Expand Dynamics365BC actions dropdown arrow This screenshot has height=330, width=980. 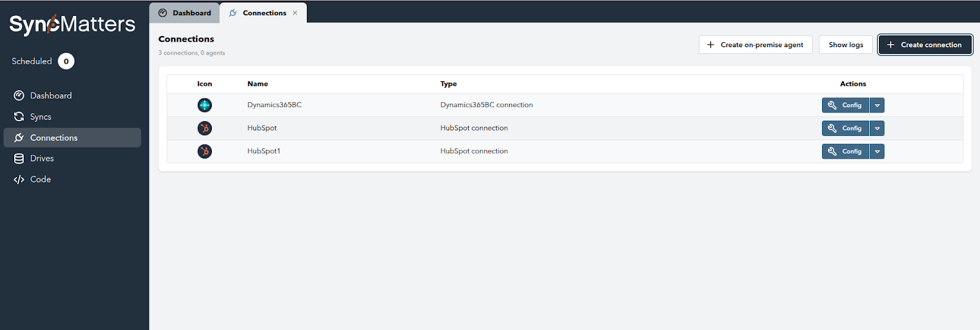877,105
